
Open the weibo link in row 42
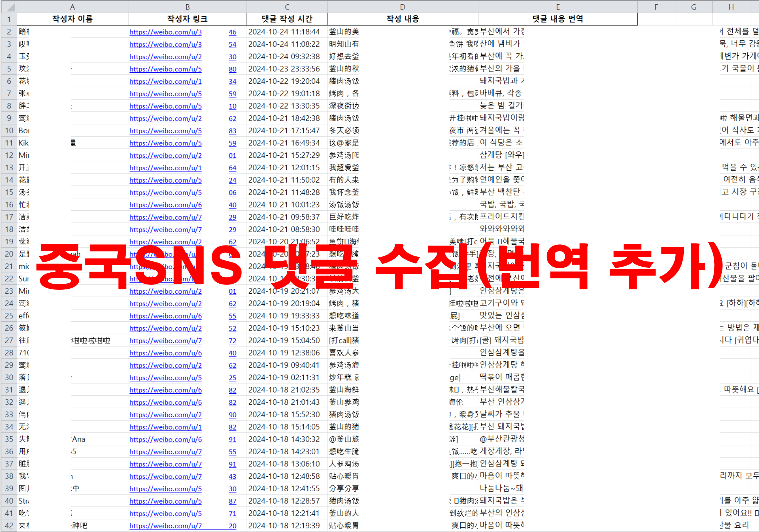(165, 526)
